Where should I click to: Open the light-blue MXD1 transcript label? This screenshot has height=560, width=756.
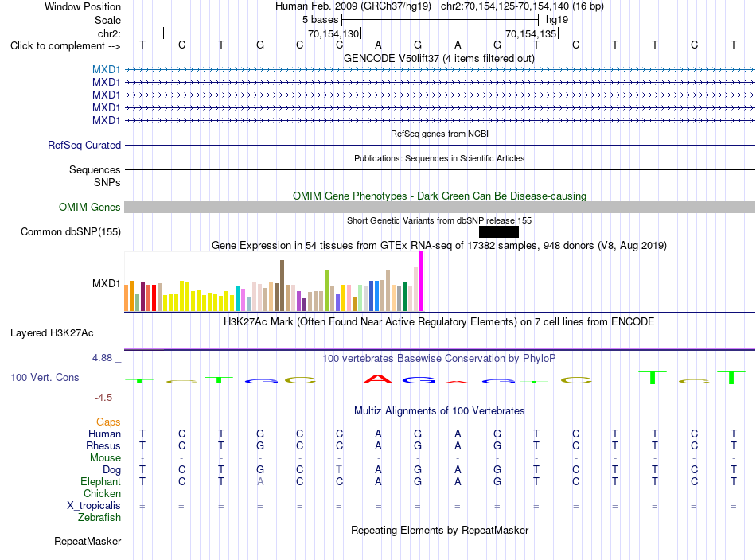(106, 70)
